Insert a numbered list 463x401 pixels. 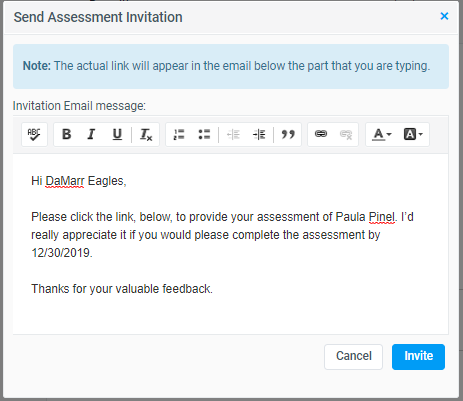pos(179,134)
